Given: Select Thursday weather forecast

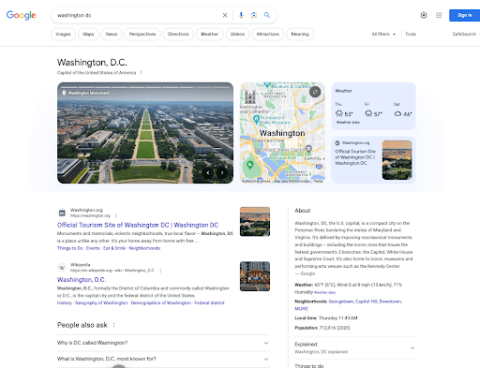Looking at the screenshot, I should point(344,111).
